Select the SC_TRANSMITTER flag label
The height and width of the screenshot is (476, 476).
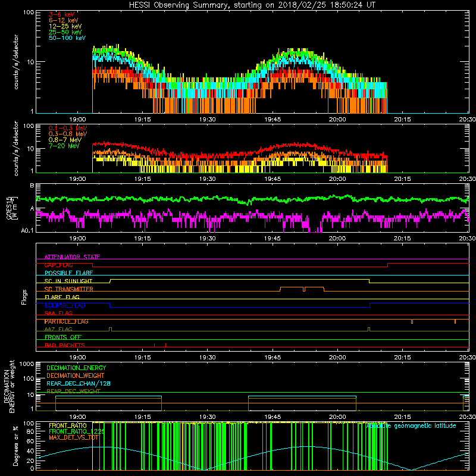tap(68, 289)
